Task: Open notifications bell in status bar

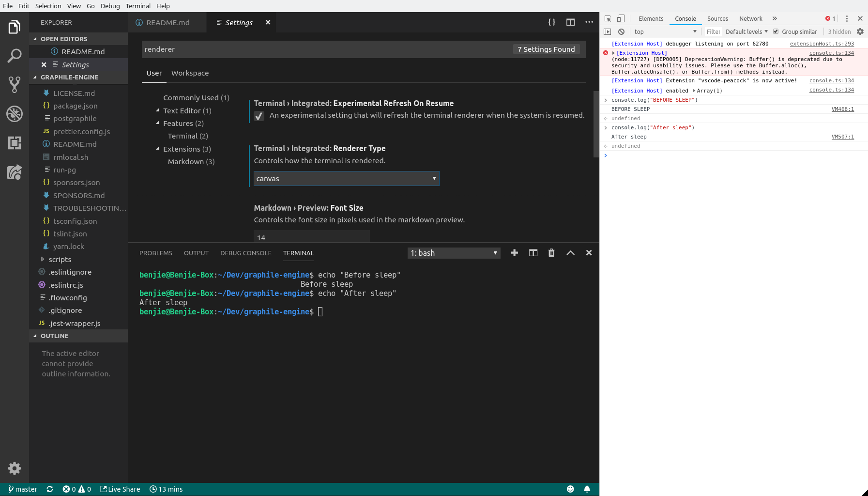Action: point(587,489)
